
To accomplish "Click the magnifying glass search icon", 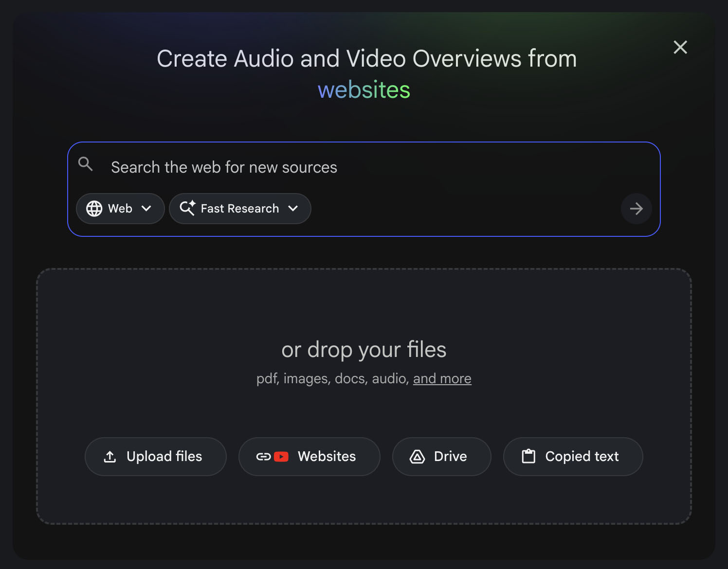I will (x=86, y=164).
